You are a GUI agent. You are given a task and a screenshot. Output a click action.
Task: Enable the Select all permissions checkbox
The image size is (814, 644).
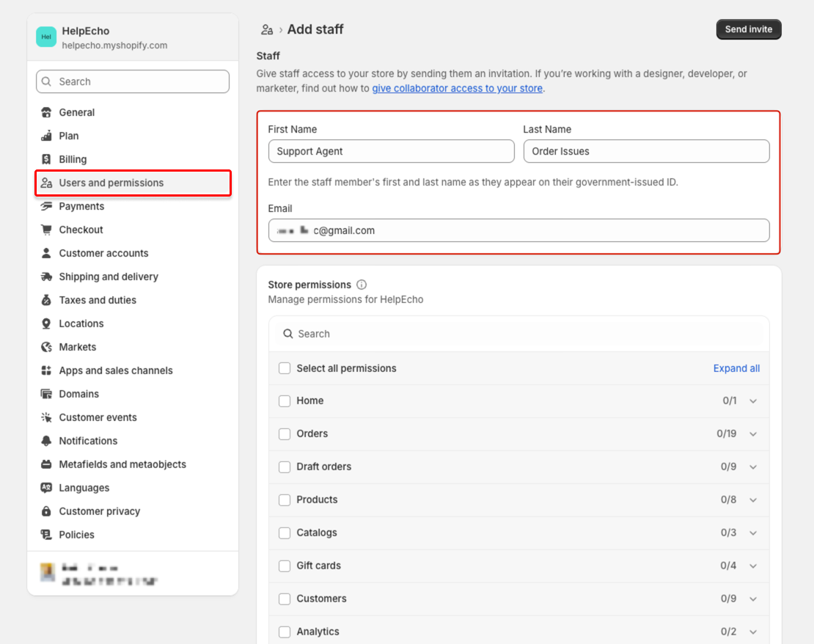[285, 368]
